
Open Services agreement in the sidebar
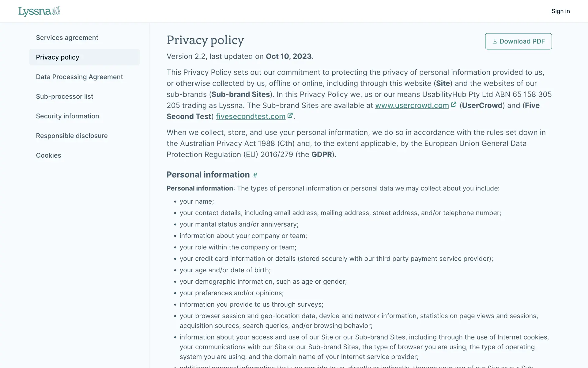tap(67, 38)
